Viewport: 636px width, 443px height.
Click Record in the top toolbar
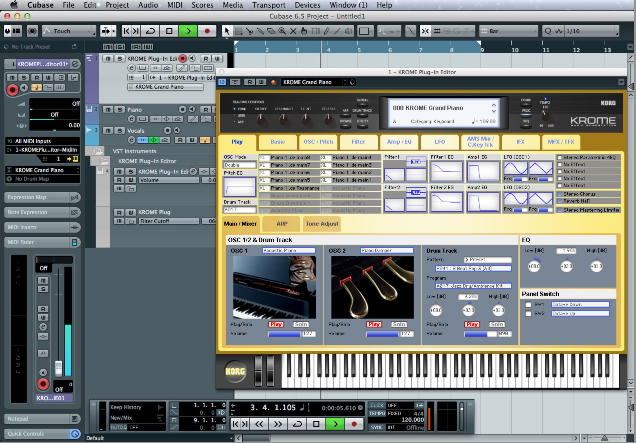click(207, 31)
